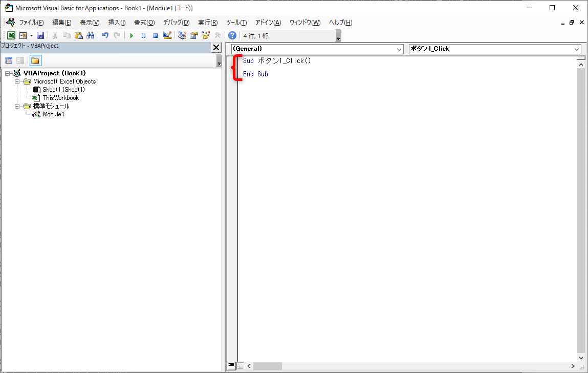Image resolution: width=588 pixels, height=373 pixels.
Task: Click the Insert UserForm toolbar icon
Action: (x=23, y=35)
